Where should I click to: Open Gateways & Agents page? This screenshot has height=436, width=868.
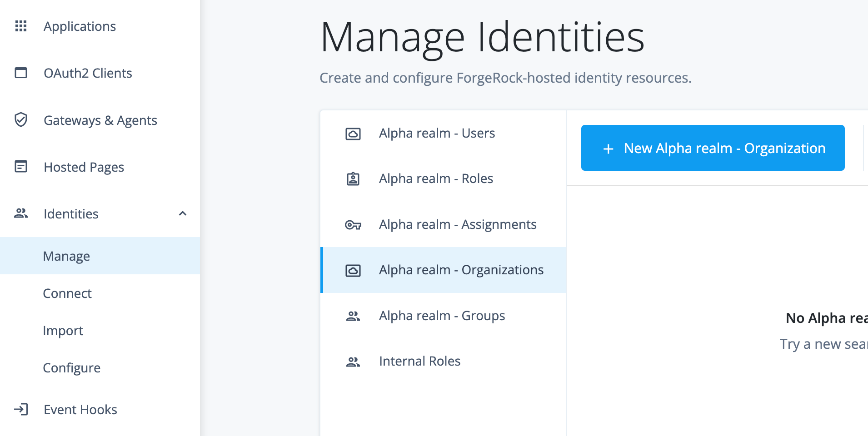coord(100,120)
